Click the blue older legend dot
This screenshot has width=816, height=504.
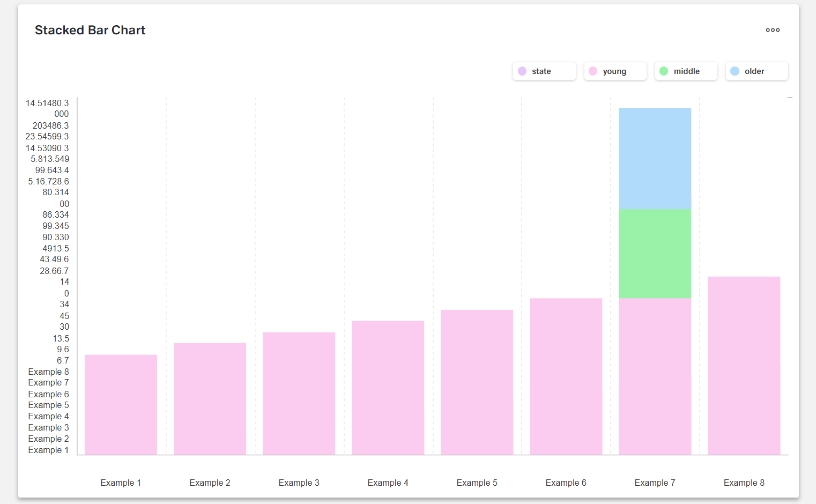point(735,71)
